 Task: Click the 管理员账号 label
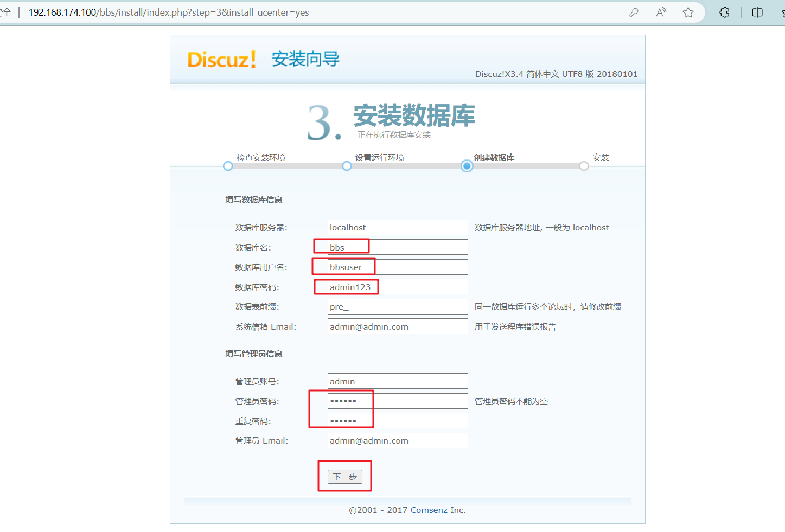click(257, 381)
